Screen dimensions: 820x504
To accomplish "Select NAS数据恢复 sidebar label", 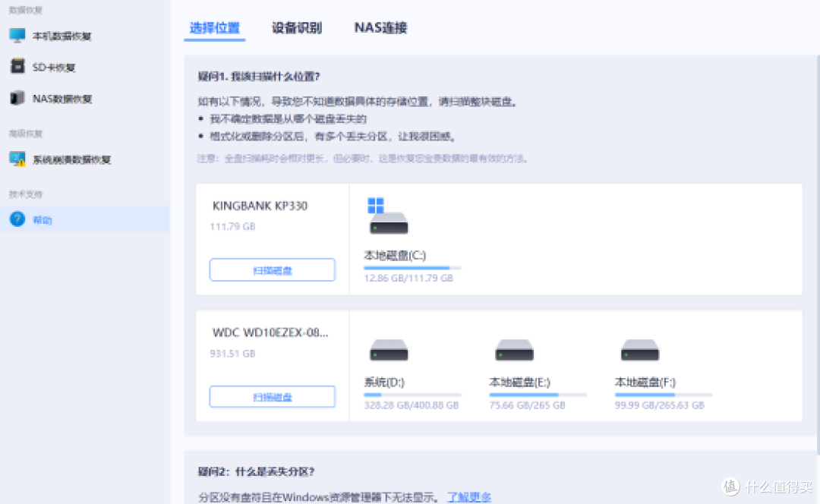I will 62,99.
